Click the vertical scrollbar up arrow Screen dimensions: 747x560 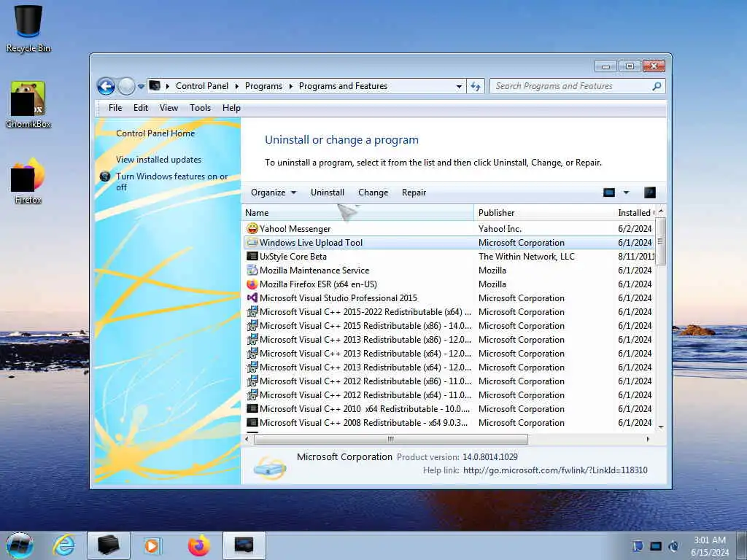point(661,211)
